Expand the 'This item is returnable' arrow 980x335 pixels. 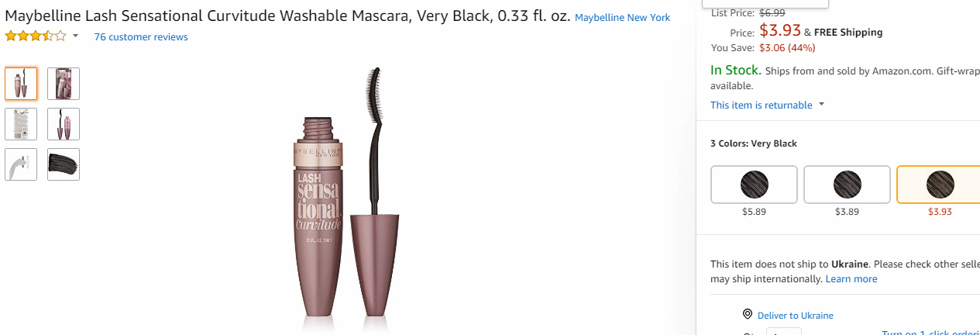pos(821,105)
